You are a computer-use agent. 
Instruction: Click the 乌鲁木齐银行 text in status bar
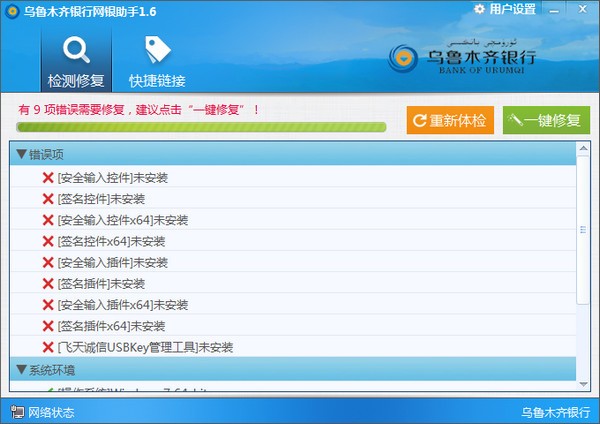556,412
